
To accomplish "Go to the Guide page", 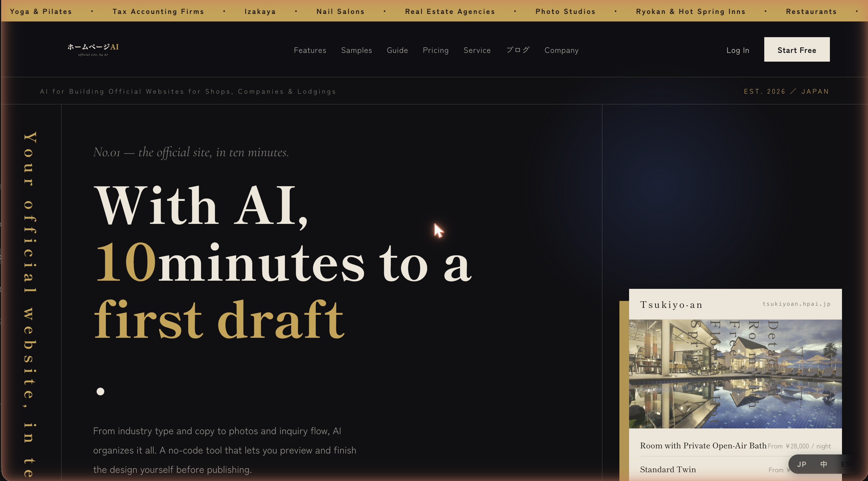I will pos(397,50).
